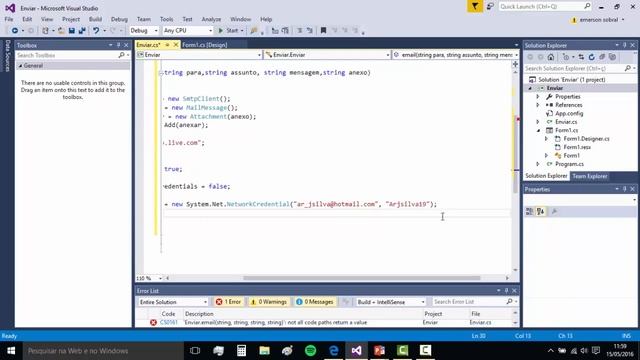Click the Navigate Backward toolbar icon

15,31
